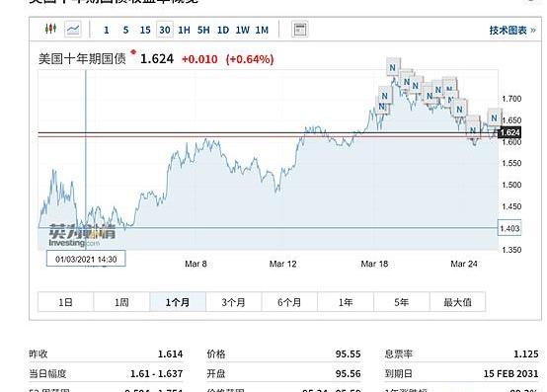
Task: Switch to the 1H interval
Action: point(185,30)
